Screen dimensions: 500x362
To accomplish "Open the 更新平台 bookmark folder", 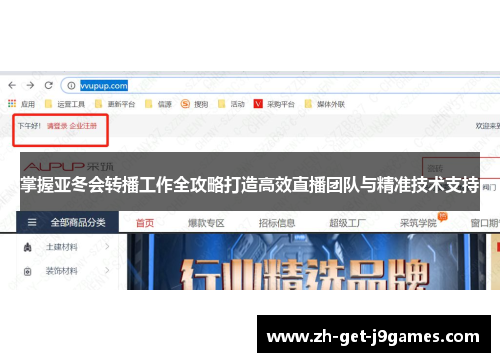I will click(x=115, y=104).
